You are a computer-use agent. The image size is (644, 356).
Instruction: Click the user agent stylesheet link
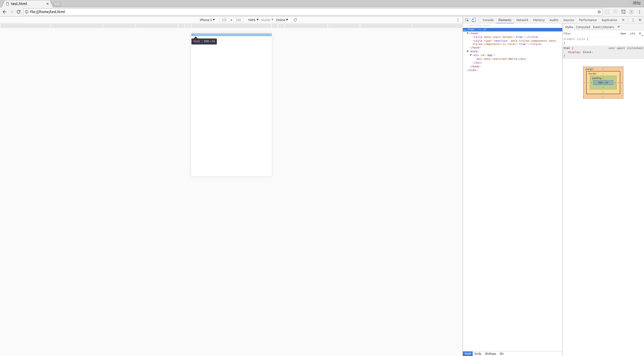(626, 48)
